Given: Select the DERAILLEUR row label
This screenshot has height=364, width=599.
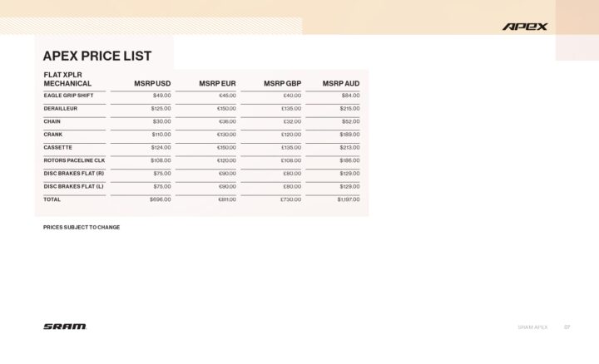Looking at the screenshot, I should click(x=61, y=109).
